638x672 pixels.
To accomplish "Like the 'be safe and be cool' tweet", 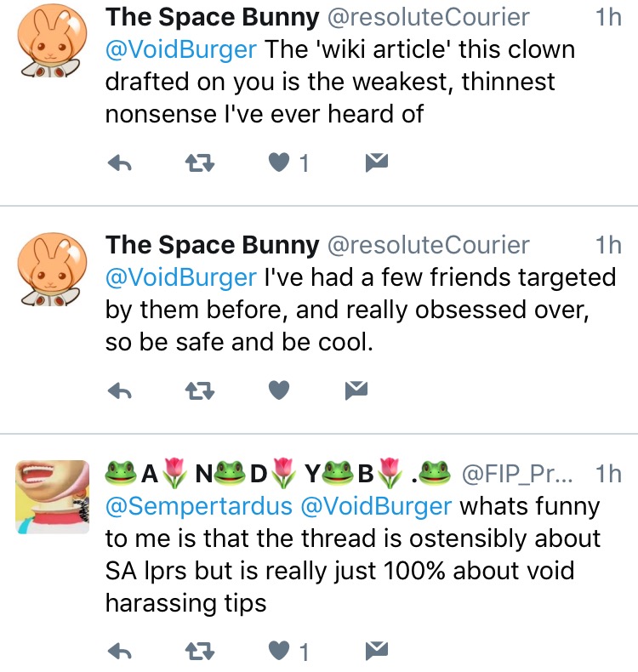I will pos(279,390).
